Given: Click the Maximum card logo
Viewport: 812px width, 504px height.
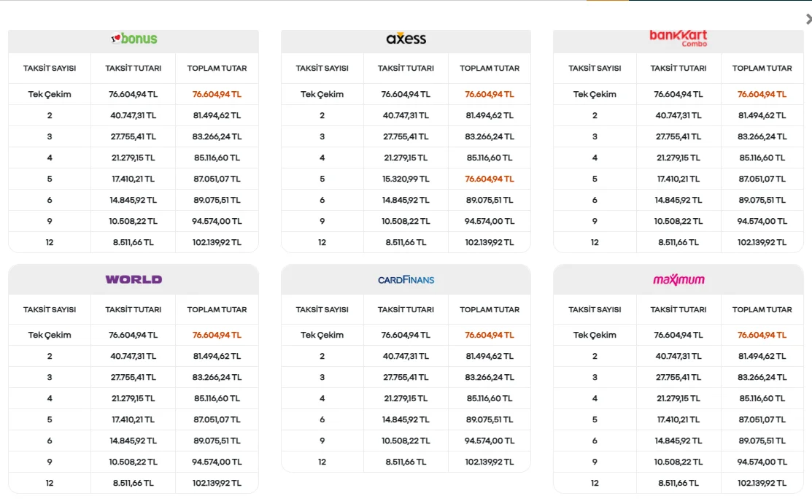Looking at the screenshot, I should (678, 279).
